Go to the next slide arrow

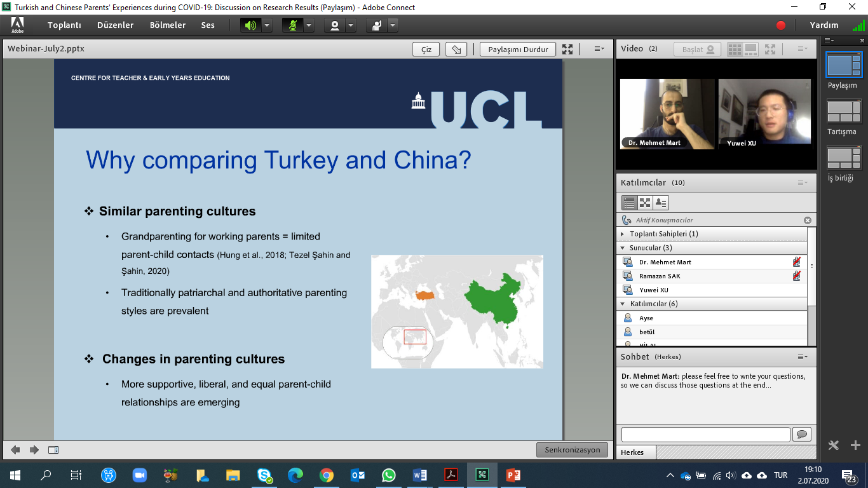(34, 450)
